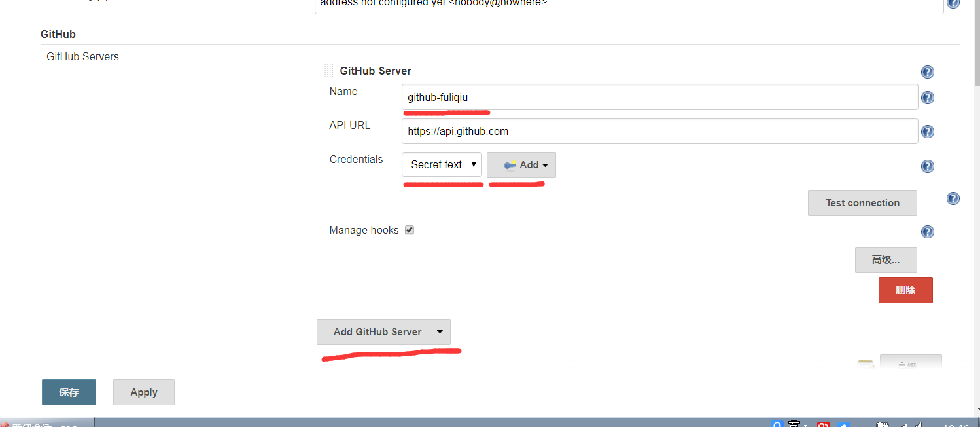The width and height of the screenshot is (980, 427).
Task: Click the Name field containing github-fuliqiu
Action: pos(659,97)
